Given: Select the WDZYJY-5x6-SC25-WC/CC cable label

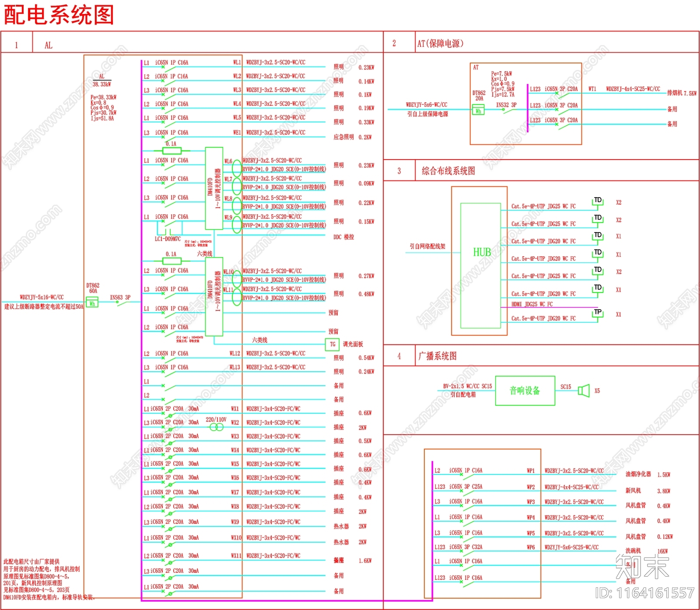Looking at the screenshot, I should [571, 547].
